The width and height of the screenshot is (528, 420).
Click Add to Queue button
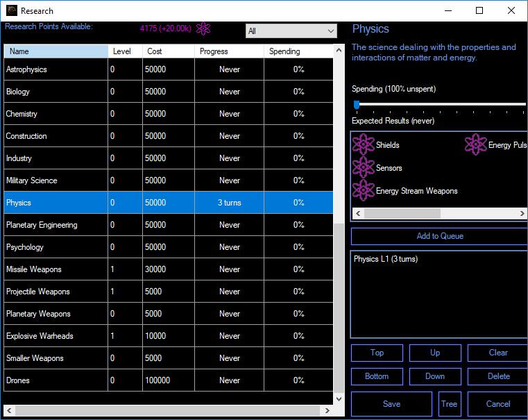click(439, 236)
